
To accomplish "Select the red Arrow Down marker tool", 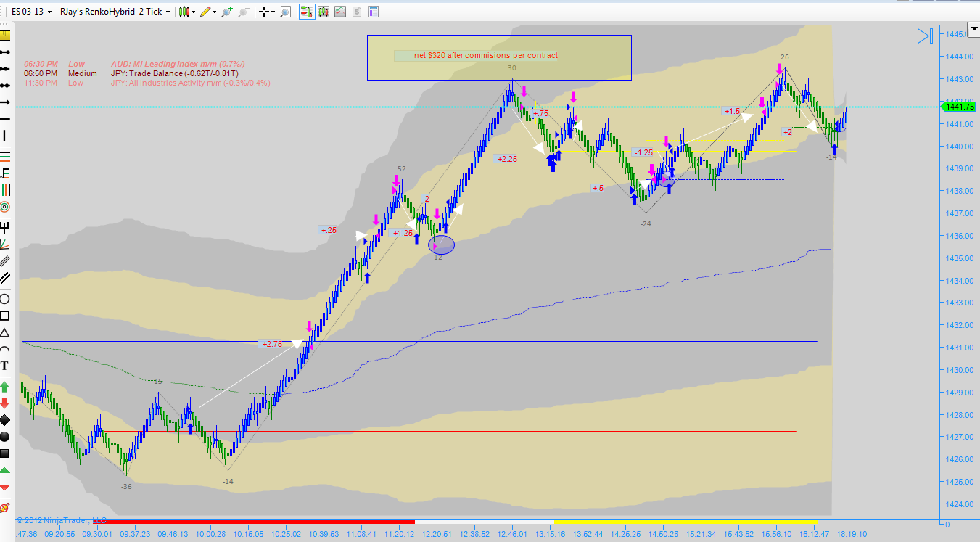I will tap(5, 403).
